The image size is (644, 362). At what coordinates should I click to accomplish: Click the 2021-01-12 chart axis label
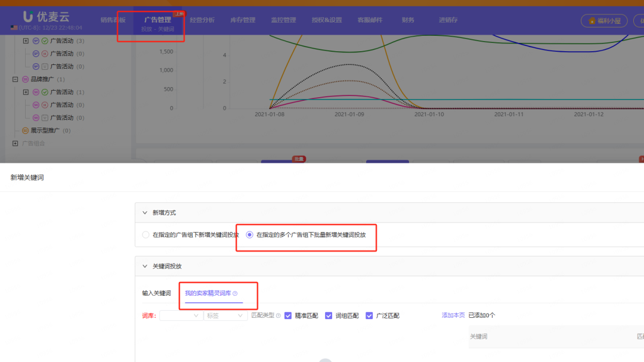coord(589,115)
